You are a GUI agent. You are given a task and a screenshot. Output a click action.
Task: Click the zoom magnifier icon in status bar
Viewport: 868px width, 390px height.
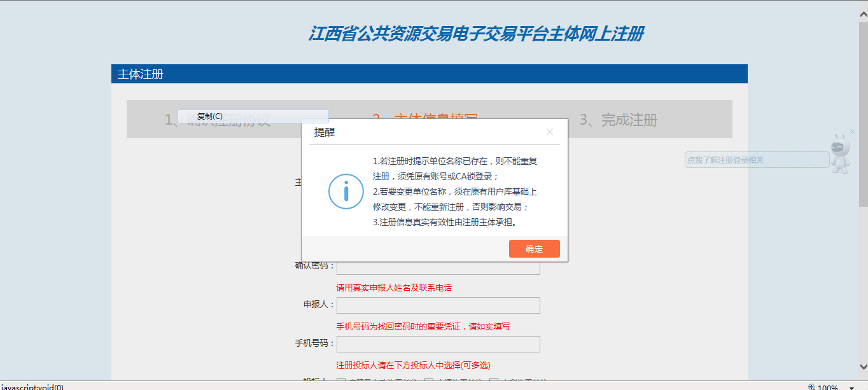click(x=811, y=386)
